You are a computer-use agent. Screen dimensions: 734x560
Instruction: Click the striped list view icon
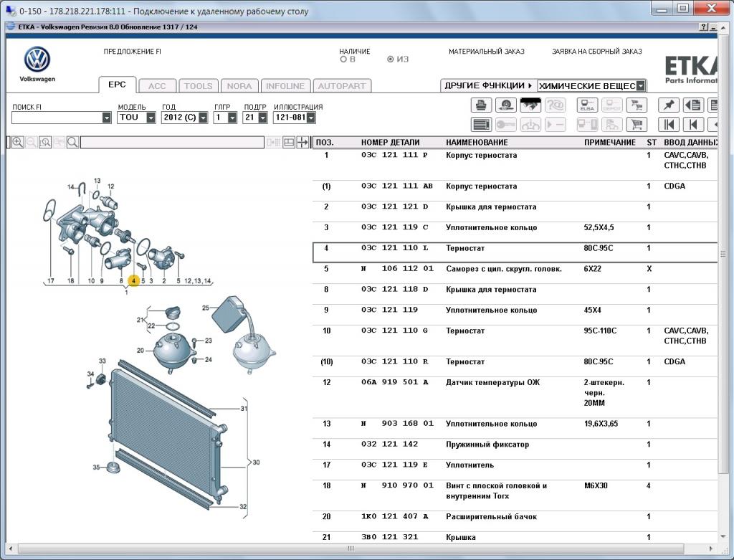(x=481, y=125)
